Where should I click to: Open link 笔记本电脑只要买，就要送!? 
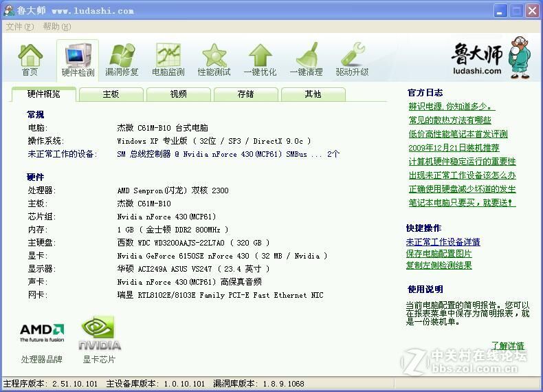tap(462, 203)
